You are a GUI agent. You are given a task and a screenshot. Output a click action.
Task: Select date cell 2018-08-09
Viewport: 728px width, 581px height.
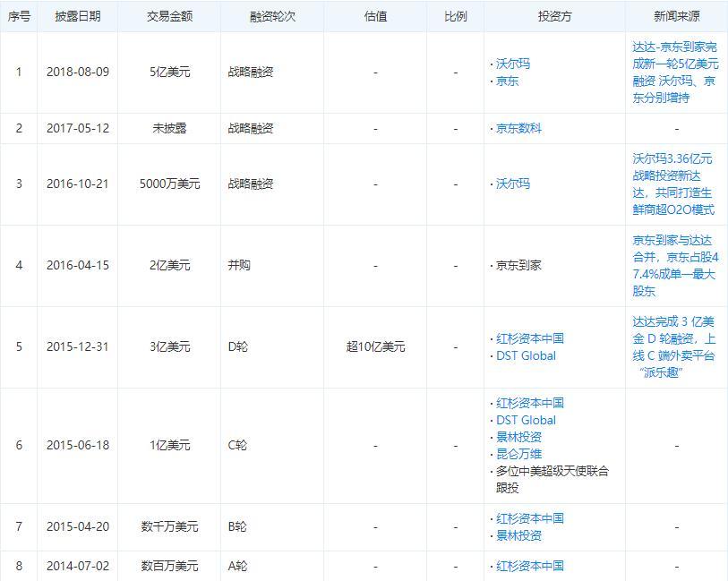78,72
